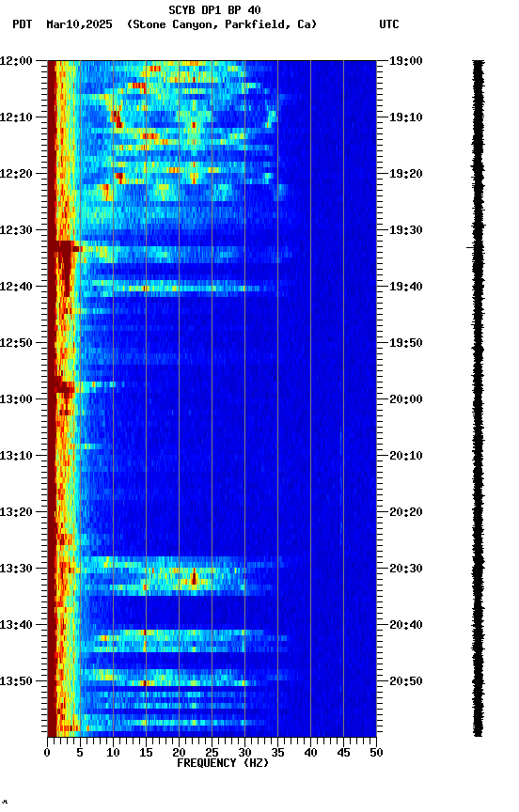
Task: Click the "12:10" PDT time label
Action: click(x=16, y=117)
